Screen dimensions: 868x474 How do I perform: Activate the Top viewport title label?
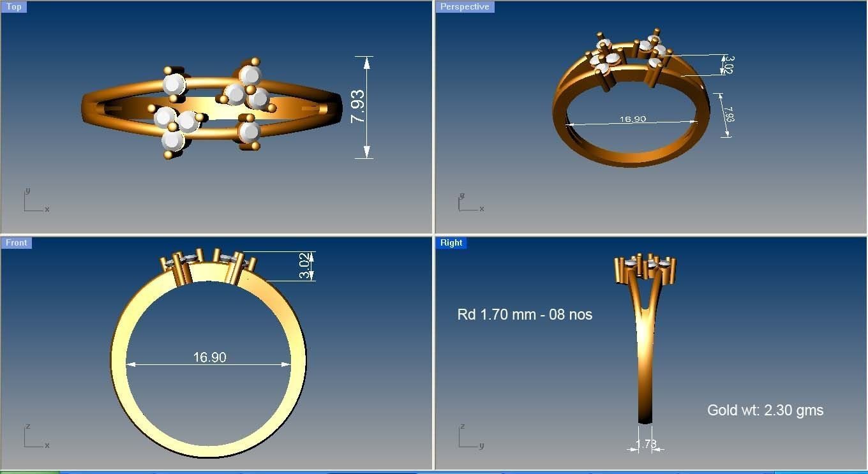coord(14,7)
